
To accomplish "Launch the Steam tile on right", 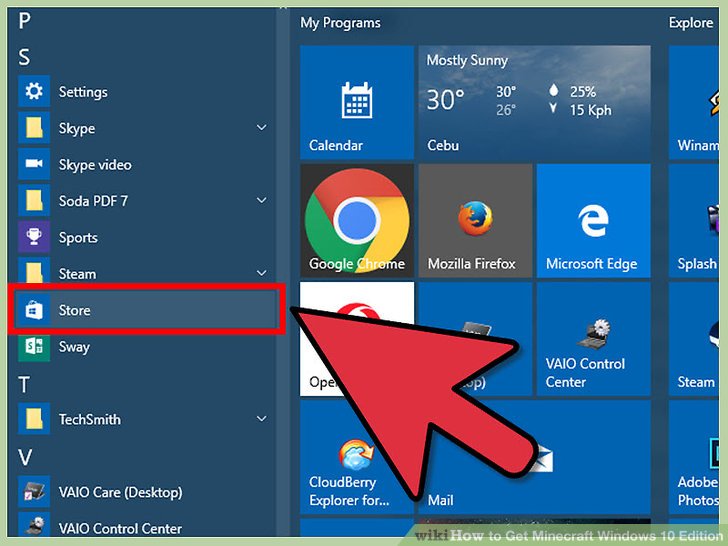I will point(694,339).
